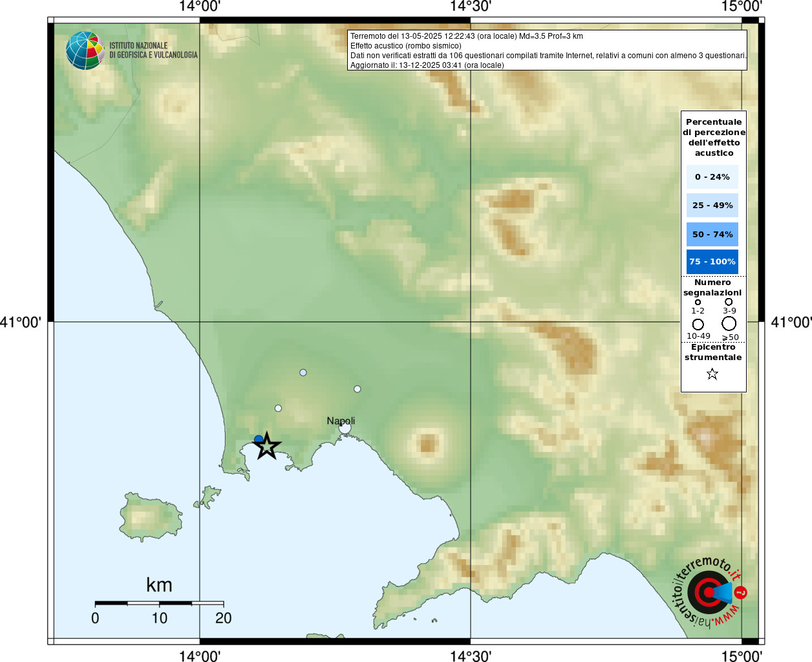Click the haisentitoilterremoto.it target logo

pos(708,592)
